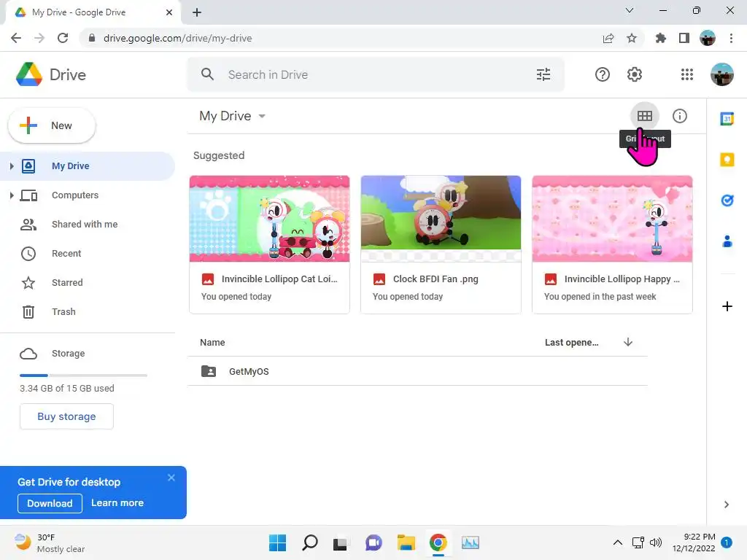747x560 pixels.
Task: Open Chrome profile avatar in browser toolbar
Action: coord(708,38)
